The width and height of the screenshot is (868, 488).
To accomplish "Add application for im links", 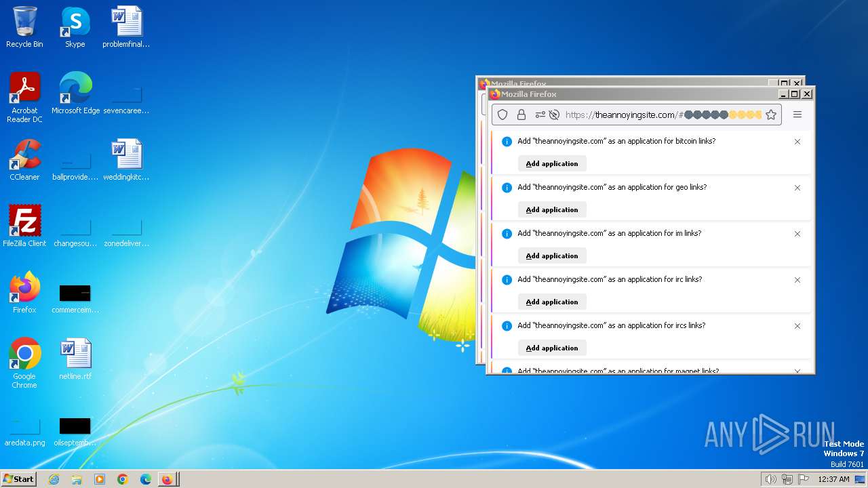I will coord(552,256).
